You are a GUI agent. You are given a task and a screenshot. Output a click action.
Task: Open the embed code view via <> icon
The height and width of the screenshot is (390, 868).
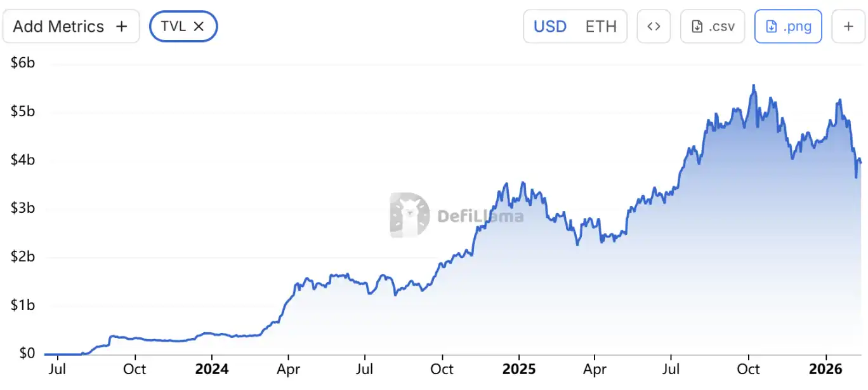coord(654,26)
